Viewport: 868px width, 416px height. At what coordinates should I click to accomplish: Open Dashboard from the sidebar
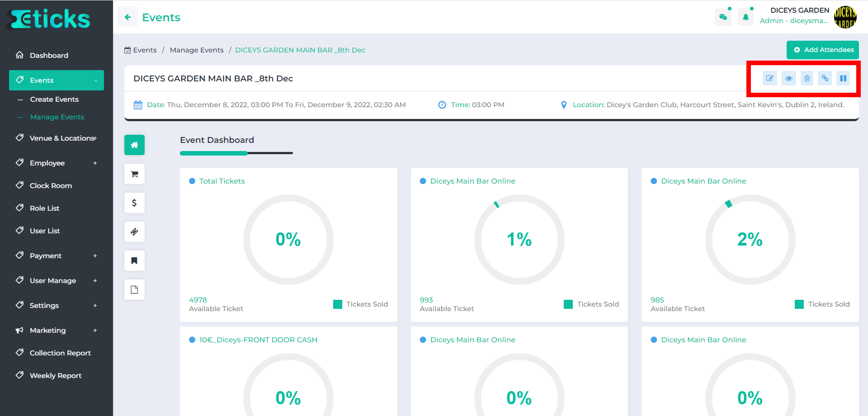[x=49, y=55]
